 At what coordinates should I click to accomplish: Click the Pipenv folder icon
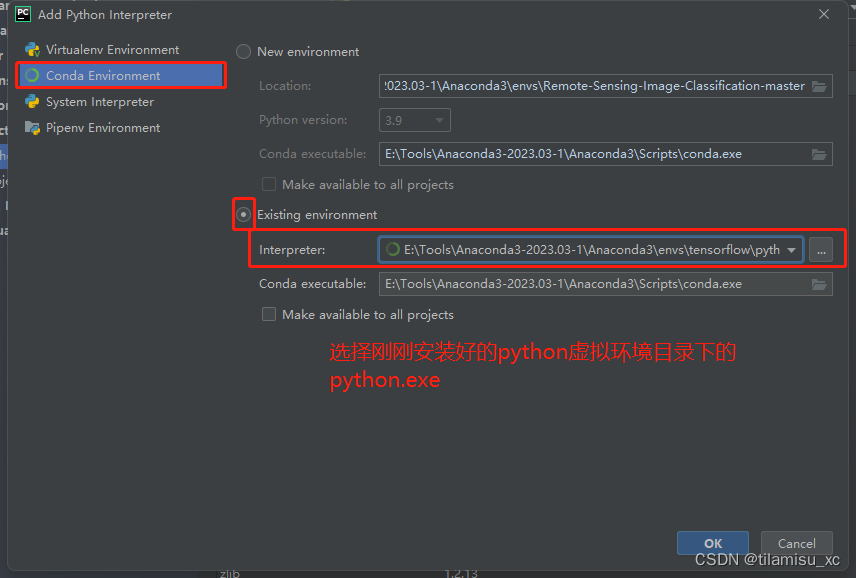[x=32, y=128]
